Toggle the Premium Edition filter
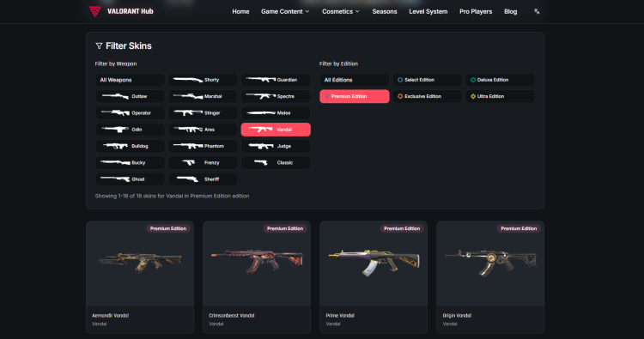644x339 pixels. click(x=355, y=96)
